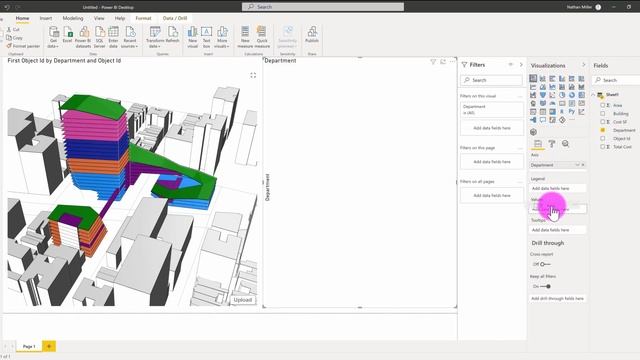Insert a Text box
Image resolution: width=640 pixels, height=360 pixels.
pos(207,37)
